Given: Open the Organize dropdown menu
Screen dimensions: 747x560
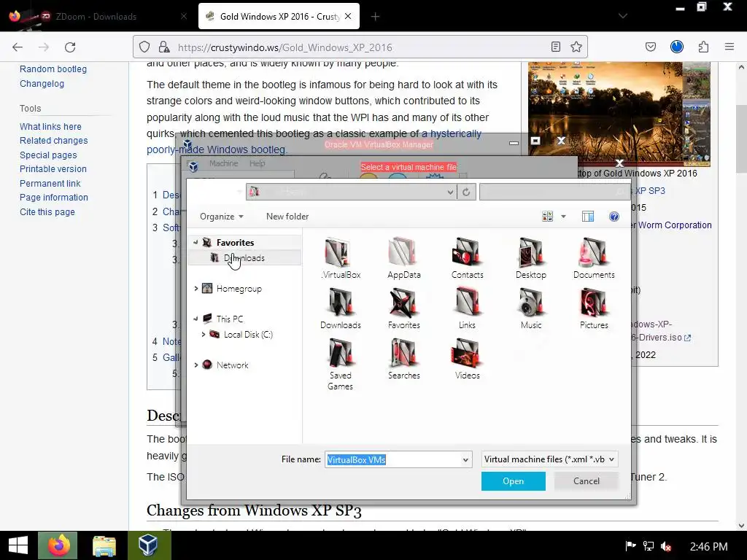Looking at the screenshot, I should (x=222, y=217).
